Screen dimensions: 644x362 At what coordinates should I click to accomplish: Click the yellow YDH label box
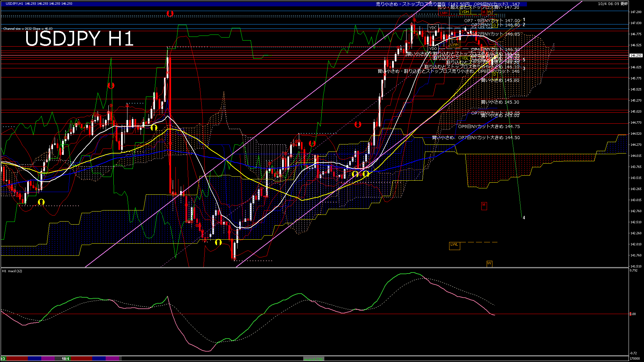465,12
